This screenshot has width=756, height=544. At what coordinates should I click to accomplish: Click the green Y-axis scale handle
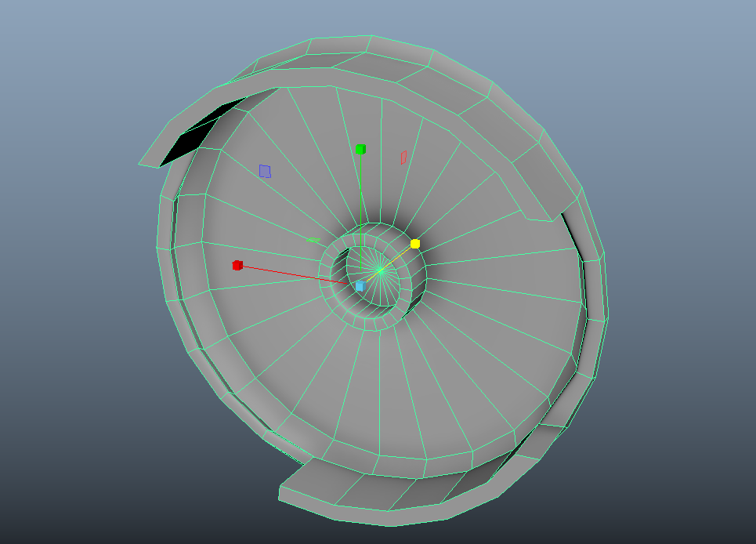(x=360, y=149)
